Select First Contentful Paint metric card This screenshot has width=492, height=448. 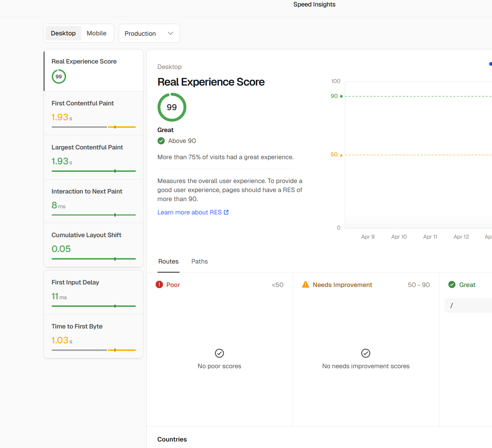[93, 113]
